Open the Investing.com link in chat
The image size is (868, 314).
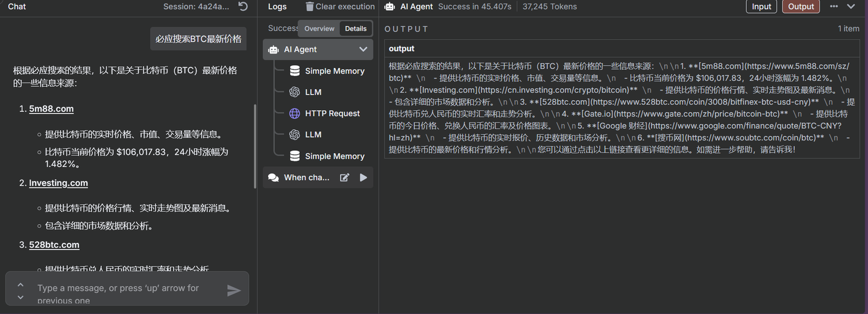pyautogui.click(x=58, y=183)
